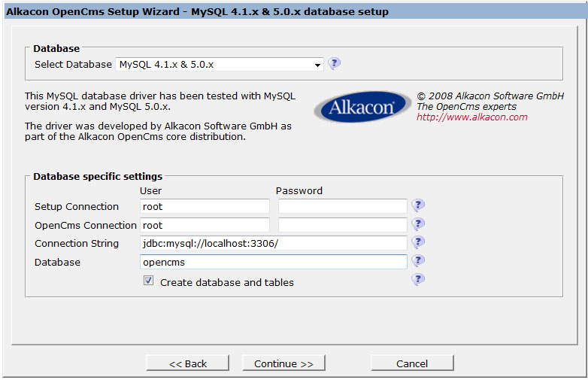Click the 'OpenCms Connection' label
Image resolution: width=588 pixels, height=380 pixels.
point(86,226)
